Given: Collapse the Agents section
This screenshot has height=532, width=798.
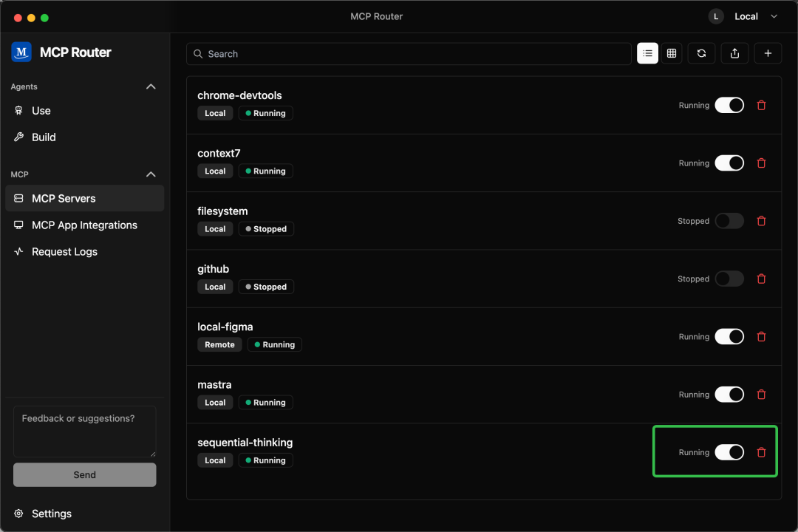Looking at the screenshot, I should click(x=151, y=86).
